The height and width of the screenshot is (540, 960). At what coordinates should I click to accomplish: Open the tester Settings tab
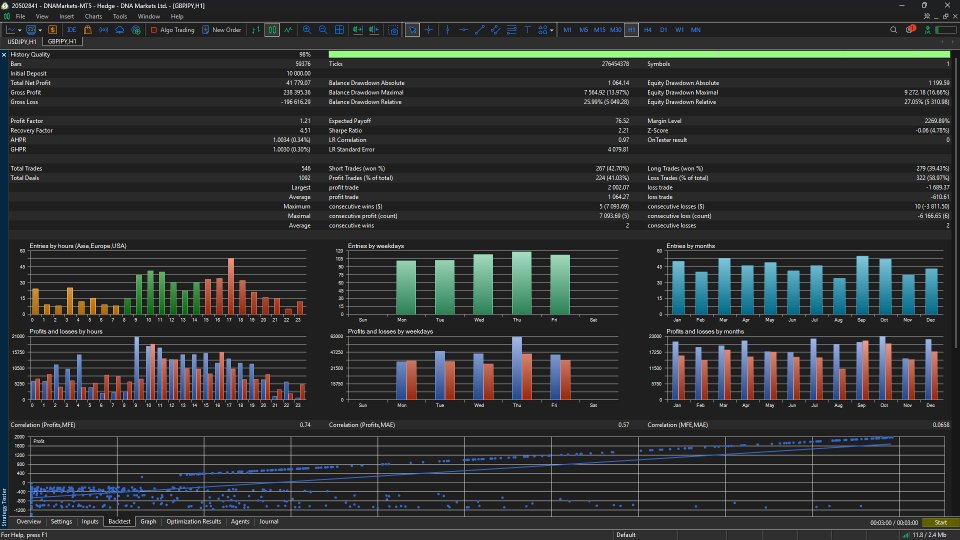pyautogui.click(x=61, y=522)
